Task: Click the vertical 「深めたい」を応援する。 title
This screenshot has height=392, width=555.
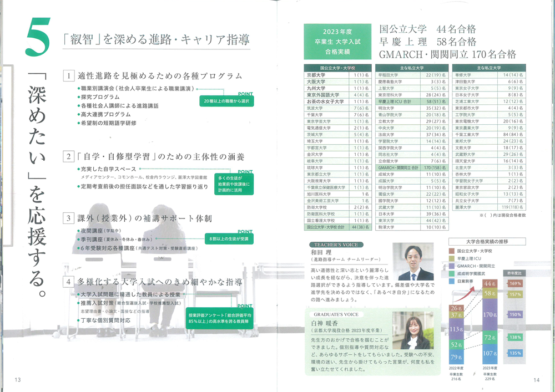Action: click(x=37, y=184)
